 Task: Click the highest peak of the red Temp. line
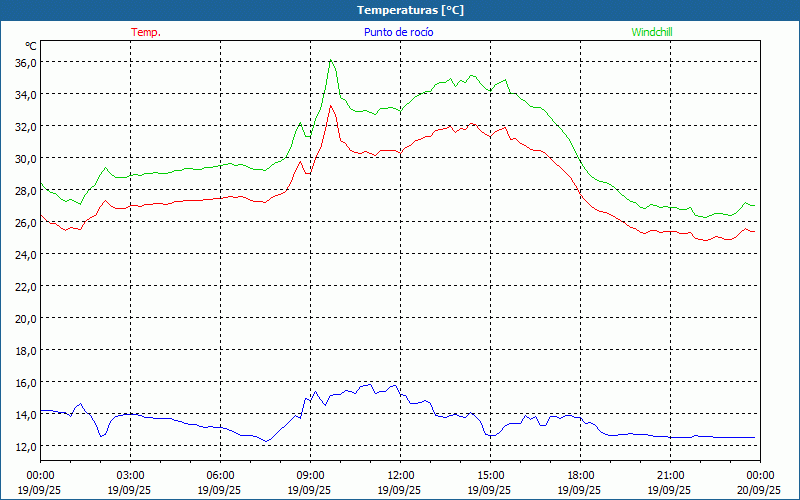[331, 106]
